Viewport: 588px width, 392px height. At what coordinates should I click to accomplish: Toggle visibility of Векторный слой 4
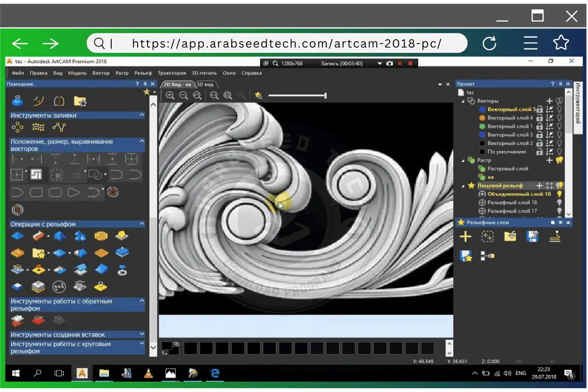pyautogui.click(x=559, y=117)
